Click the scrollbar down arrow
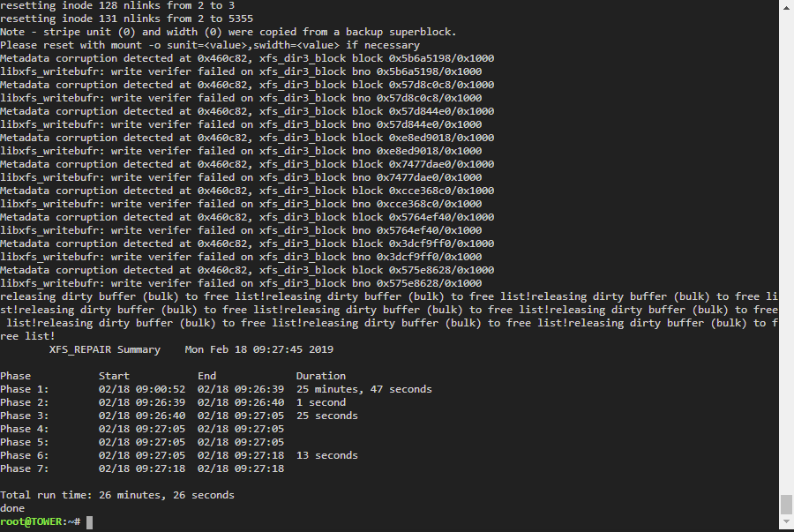The image size is (794, 532). pyautogui.click(x=786, y=522)
